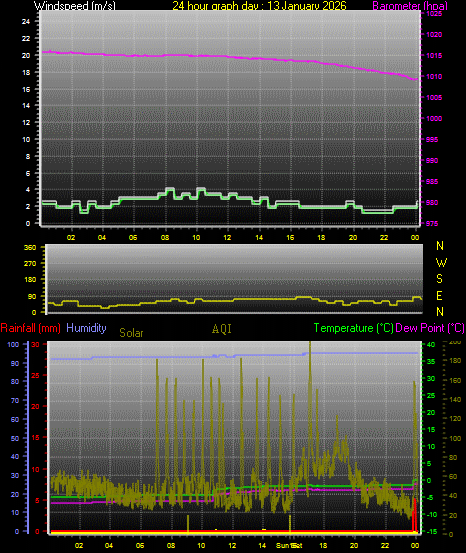Click the 'E' compass direction label

[x=440, y=296]
